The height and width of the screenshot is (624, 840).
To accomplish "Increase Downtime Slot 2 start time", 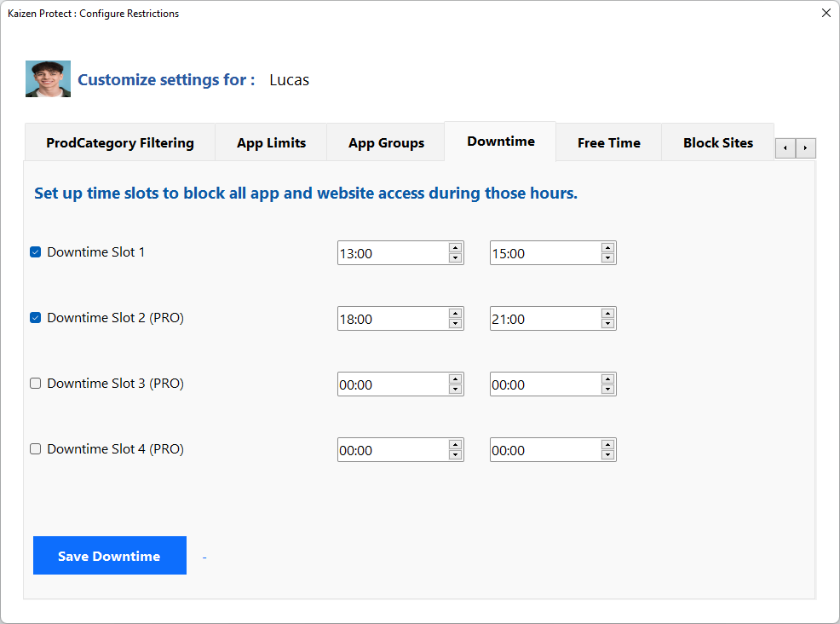I will (x=455, y=314).
